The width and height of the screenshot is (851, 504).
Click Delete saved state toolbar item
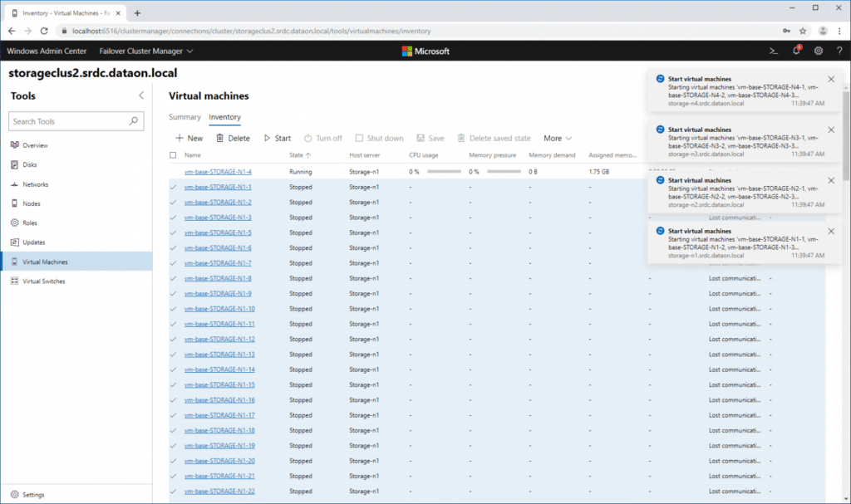[494, 139]
